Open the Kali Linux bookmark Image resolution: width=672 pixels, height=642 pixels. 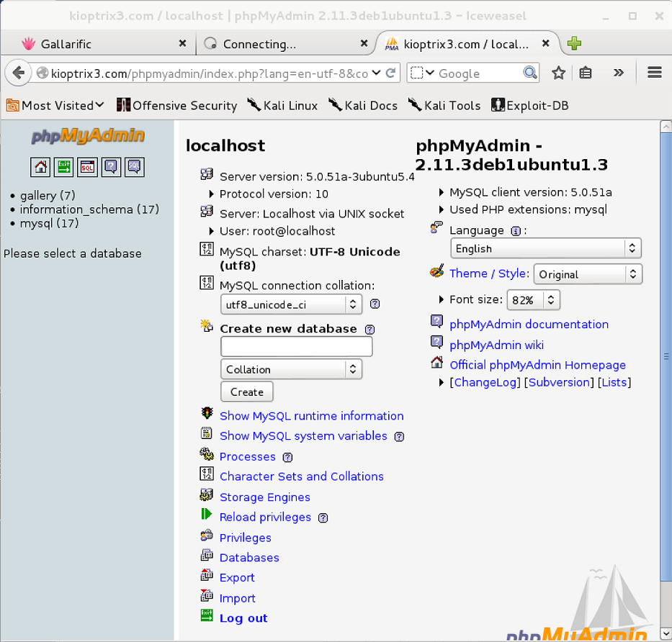coord(283,105)
